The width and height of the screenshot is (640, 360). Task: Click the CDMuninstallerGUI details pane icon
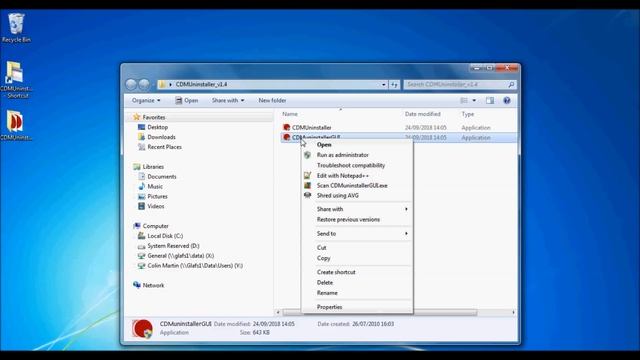142,329
